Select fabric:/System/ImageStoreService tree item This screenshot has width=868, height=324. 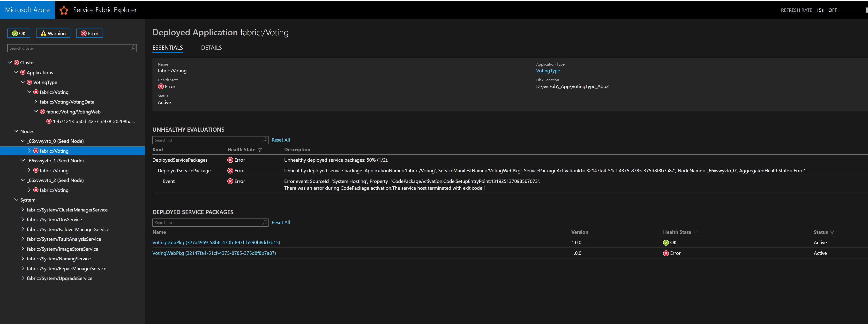tap(62, 249)
